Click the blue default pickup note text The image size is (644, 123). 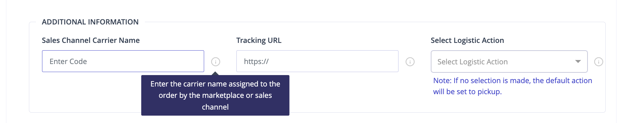coord(513,86)
